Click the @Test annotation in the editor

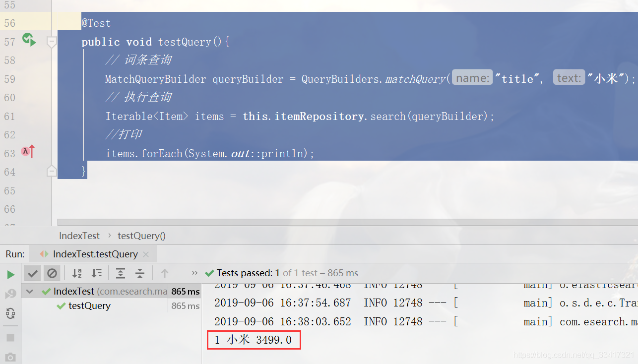(96, 23)
